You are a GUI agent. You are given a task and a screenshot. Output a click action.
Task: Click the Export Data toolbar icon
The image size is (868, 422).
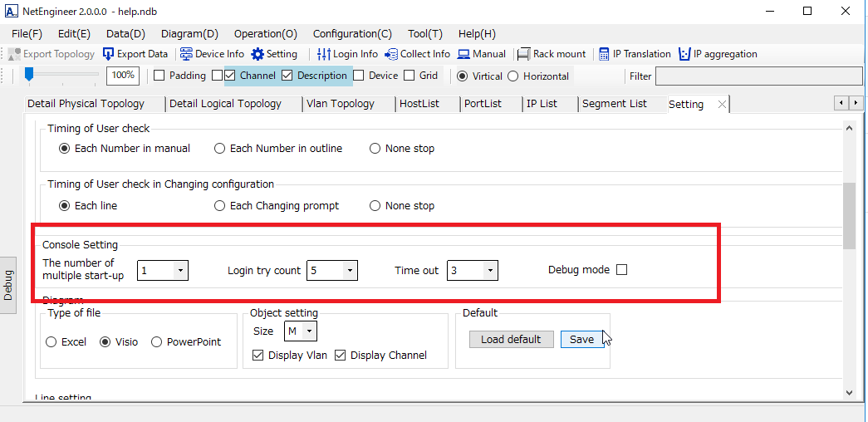tap(109, 54)
